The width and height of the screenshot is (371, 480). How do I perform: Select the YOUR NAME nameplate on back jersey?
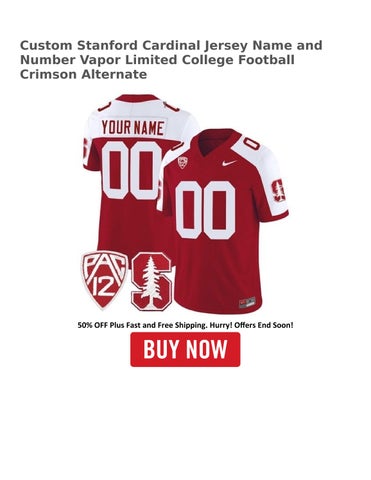(x=133, y=128)
